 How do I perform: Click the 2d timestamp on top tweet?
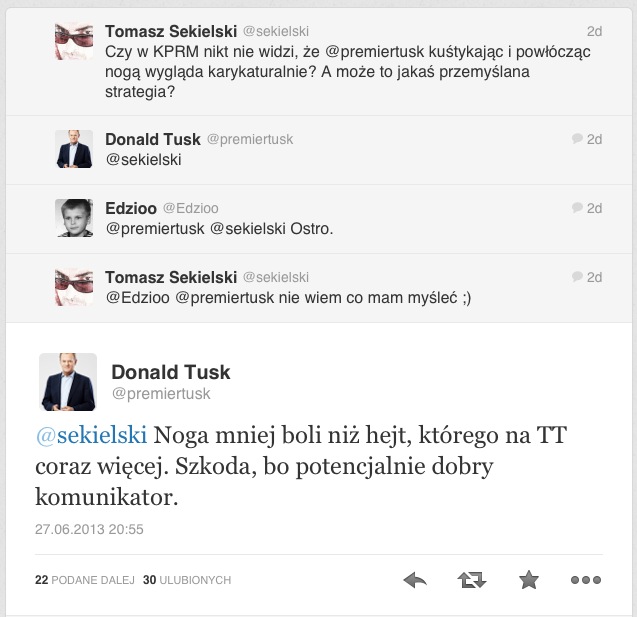[594, 31]
